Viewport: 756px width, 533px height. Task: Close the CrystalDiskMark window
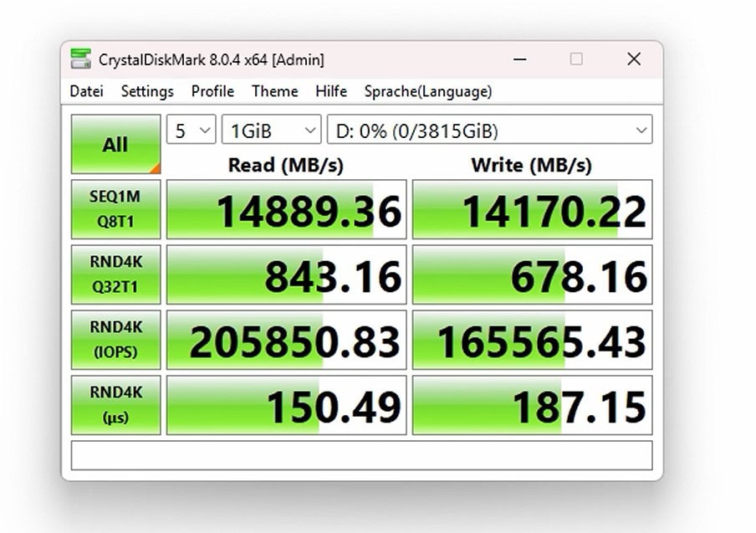click(x=634, y=59)
